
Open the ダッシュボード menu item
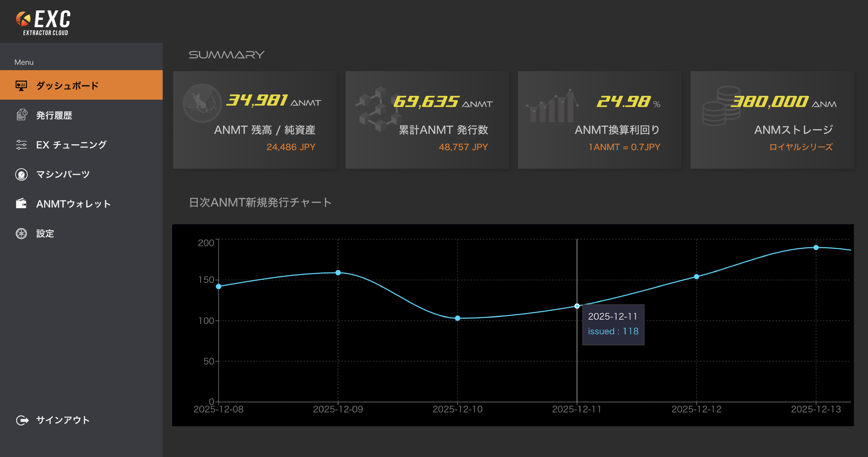click(67, 86)
